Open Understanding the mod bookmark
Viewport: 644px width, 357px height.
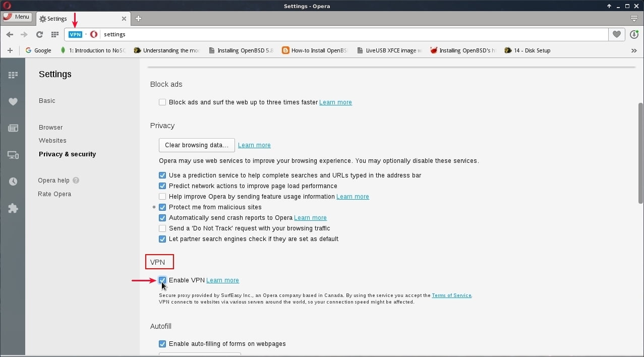click(x=167, y=50)
